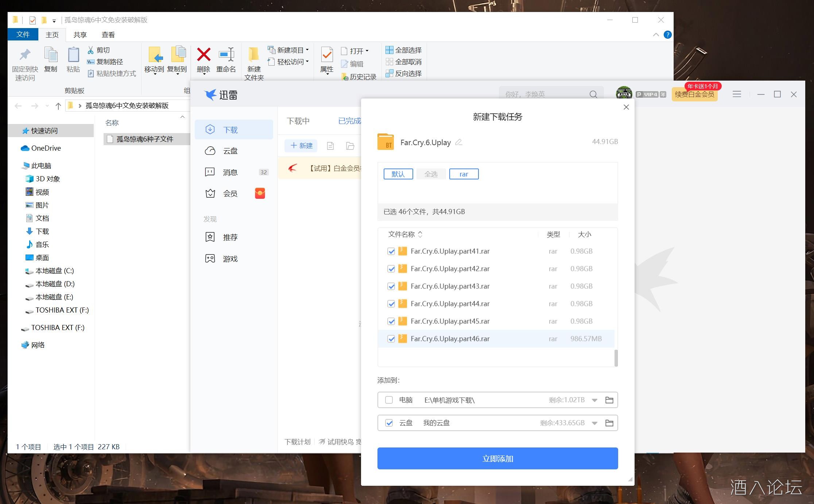Open the Member (会员) section
Viewport: 814px width, 504px height.
[x=234, y=194]
